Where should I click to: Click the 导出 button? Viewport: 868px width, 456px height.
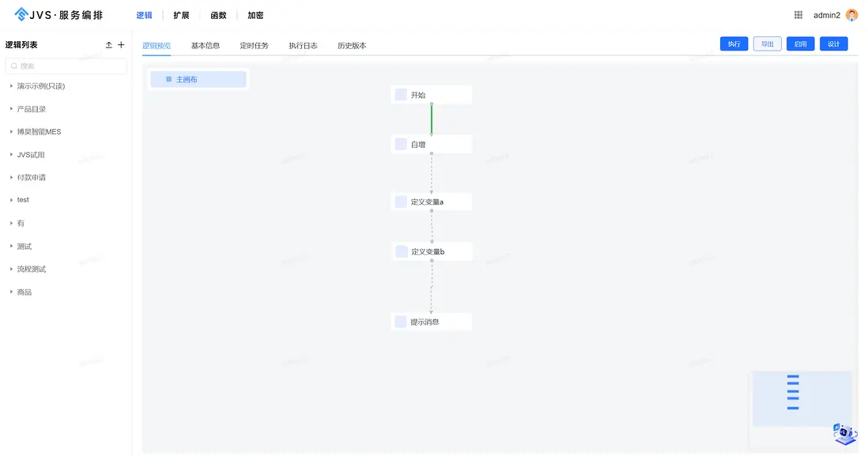point(767,43)
